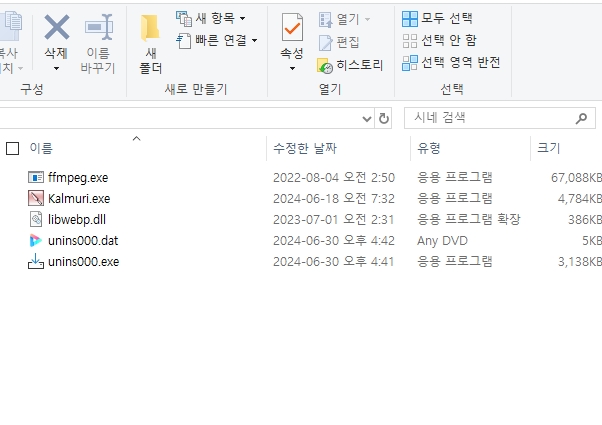
Task: Select the libwebp.dll file row
Action: [76, 219]
